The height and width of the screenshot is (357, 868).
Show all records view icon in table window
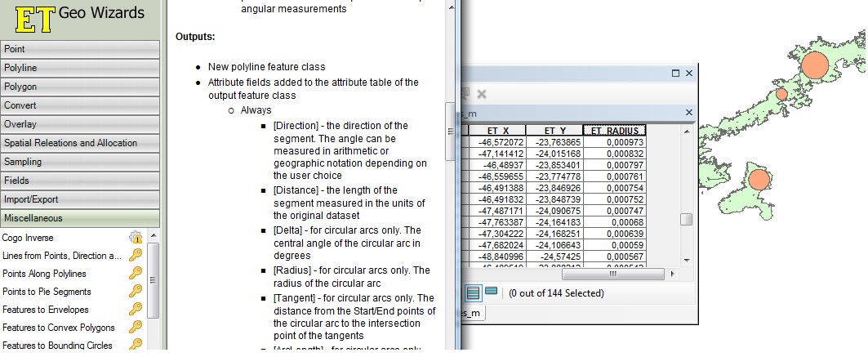pyautogui.click(x=472, y=292)
